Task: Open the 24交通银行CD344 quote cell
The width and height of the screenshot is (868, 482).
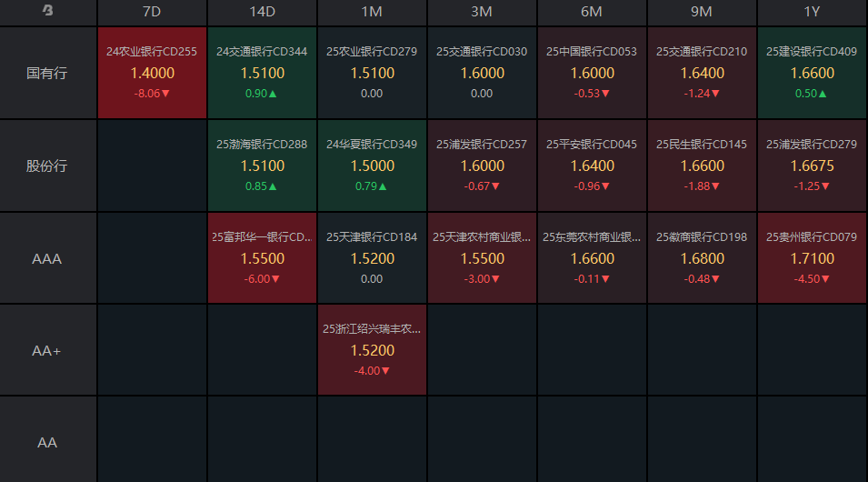Action: 262,73
